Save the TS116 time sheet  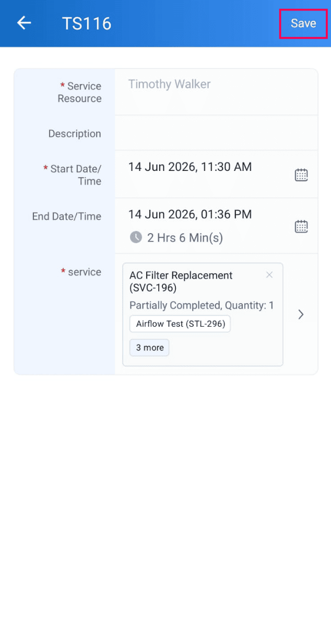tap(303, 24)
